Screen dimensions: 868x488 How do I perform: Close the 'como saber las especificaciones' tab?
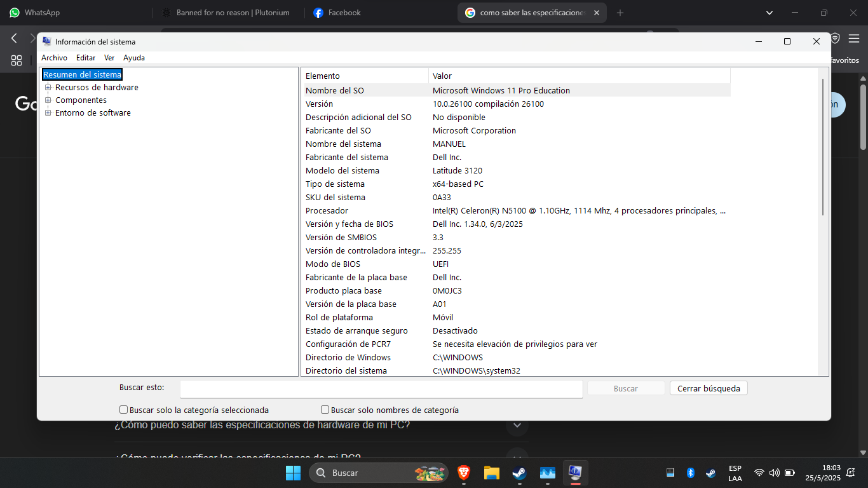(597, 13)
